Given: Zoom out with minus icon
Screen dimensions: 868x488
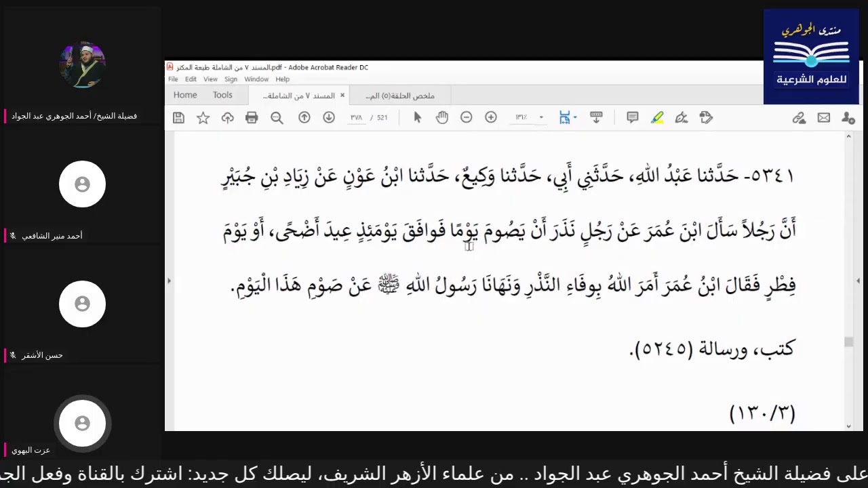Looking at the screenshot, I should pos(466,117).
